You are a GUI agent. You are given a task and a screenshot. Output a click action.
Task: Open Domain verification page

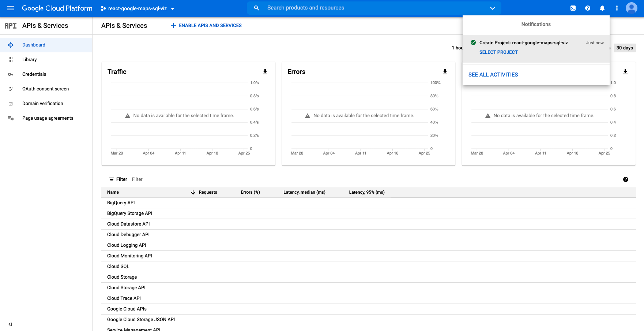[46, 104]
